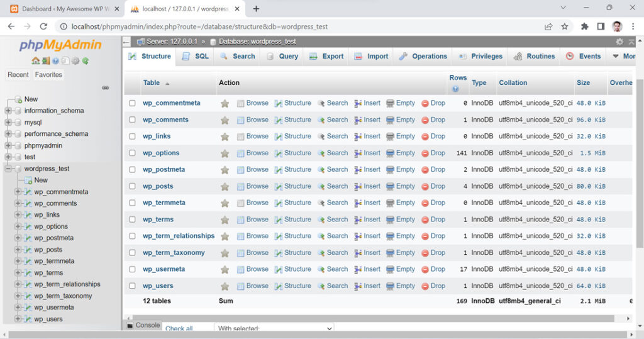Star wp_options table as favorite
The width and height of the screenshot is (644, 339).
coord(225,153)
